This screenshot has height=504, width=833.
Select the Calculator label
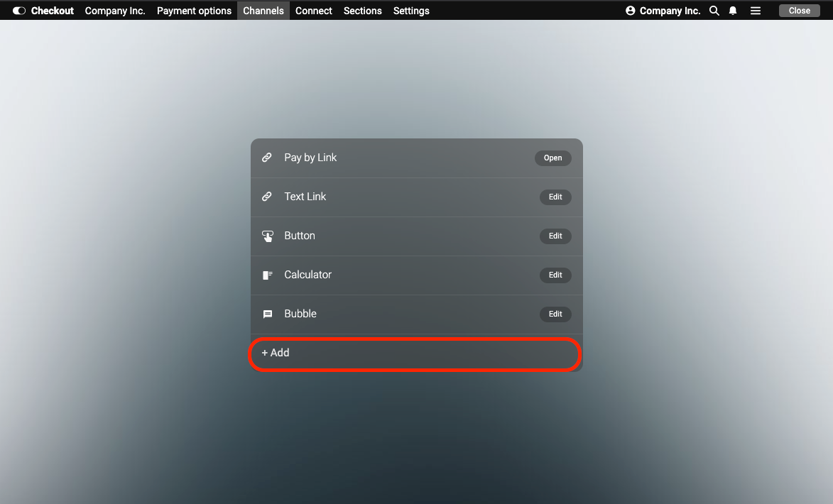click(x=307, y=275)
